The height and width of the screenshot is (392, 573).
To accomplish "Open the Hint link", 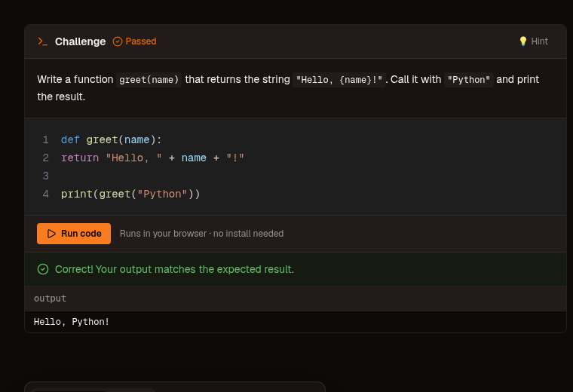I will [534, 41].
